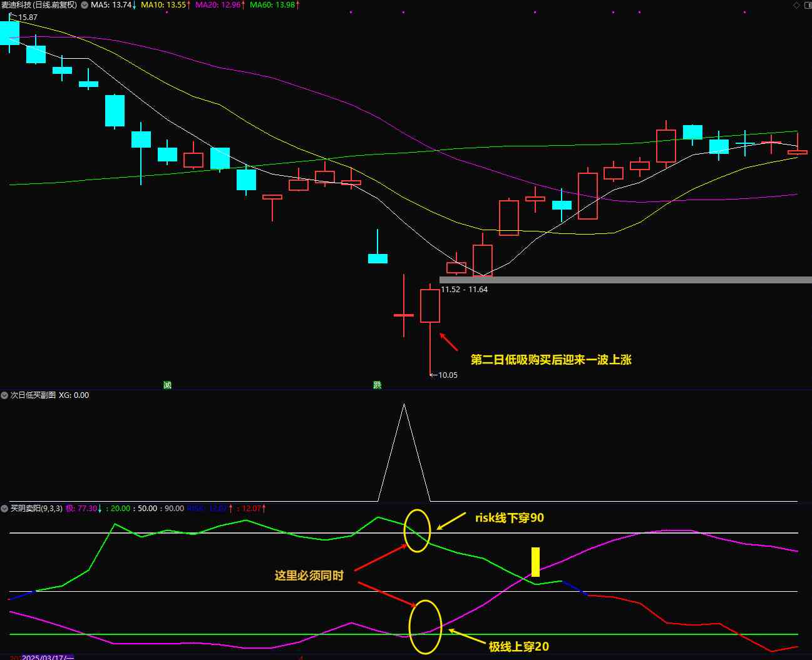Select the yellow ellipse around 极线 crossing 20
Viewport: 812px width, 660px height.
tap(425, 626)
